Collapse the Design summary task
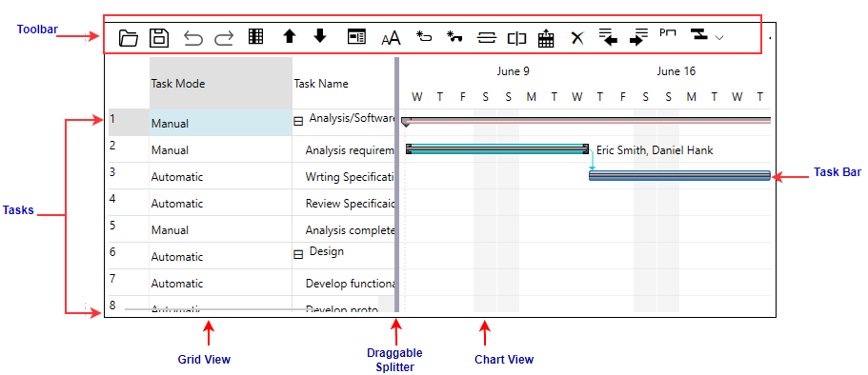The image size is (868, 375). click(x=298, y=254)
